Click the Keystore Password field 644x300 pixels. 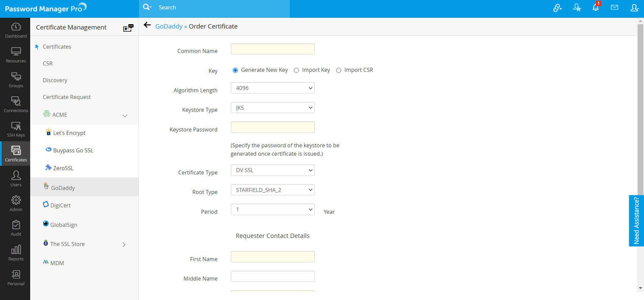pos(272,128)
